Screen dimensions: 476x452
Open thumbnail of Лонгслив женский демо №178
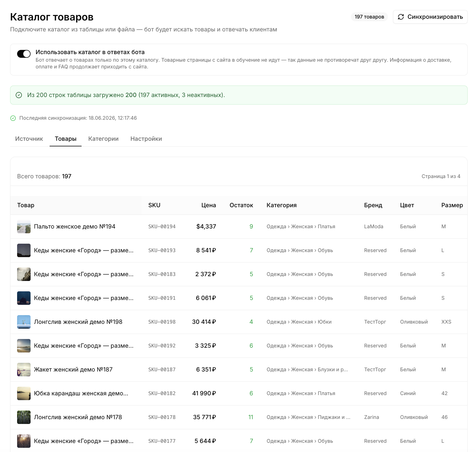pyautogui.click(x=24, y=417)
